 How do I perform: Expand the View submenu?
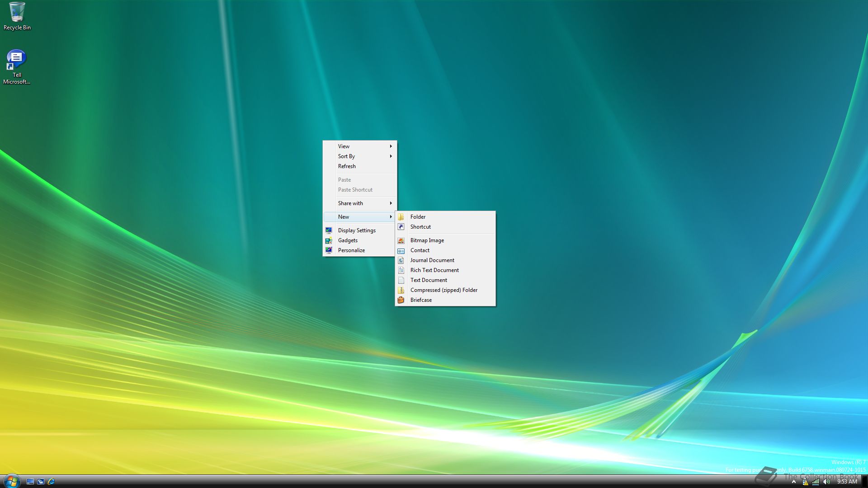click(x=360, y=146)
